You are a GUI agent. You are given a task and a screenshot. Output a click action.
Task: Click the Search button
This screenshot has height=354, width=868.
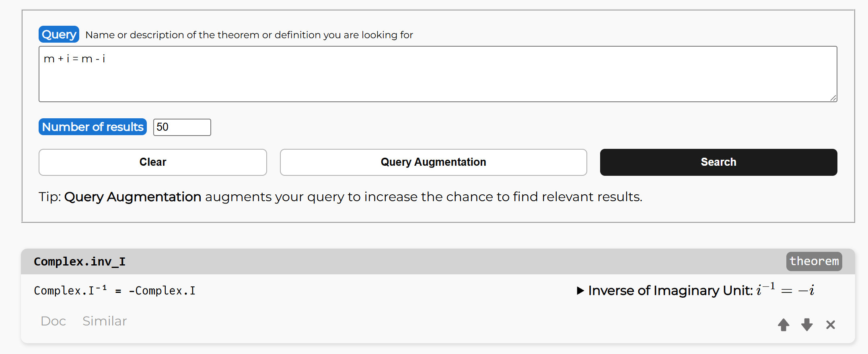718,162
